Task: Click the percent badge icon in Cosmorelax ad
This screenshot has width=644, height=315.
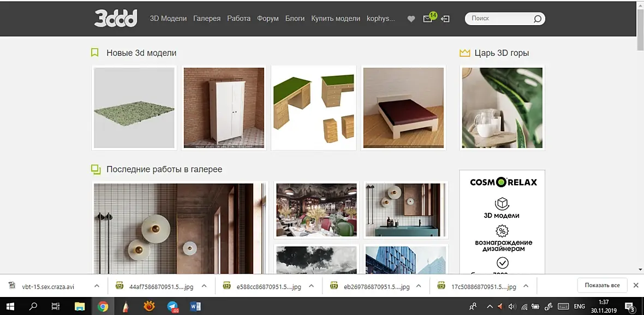Action: (x=502, y=231)
